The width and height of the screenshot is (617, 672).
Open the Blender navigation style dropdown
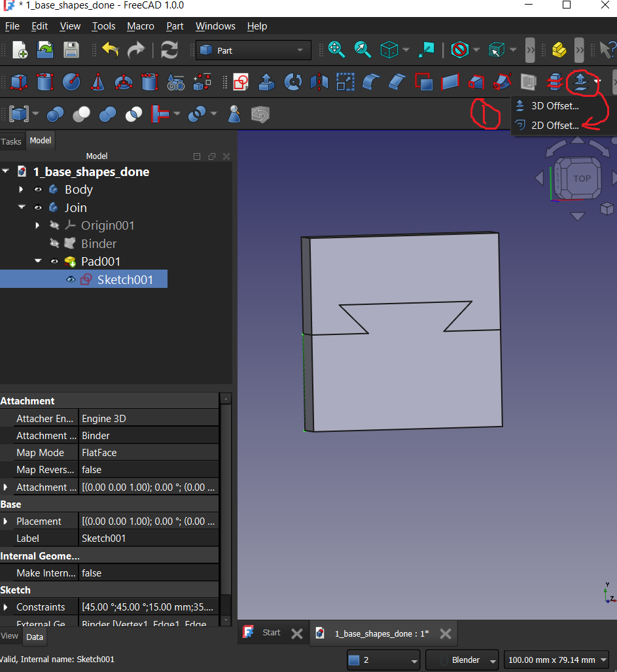tap(463, 660)
